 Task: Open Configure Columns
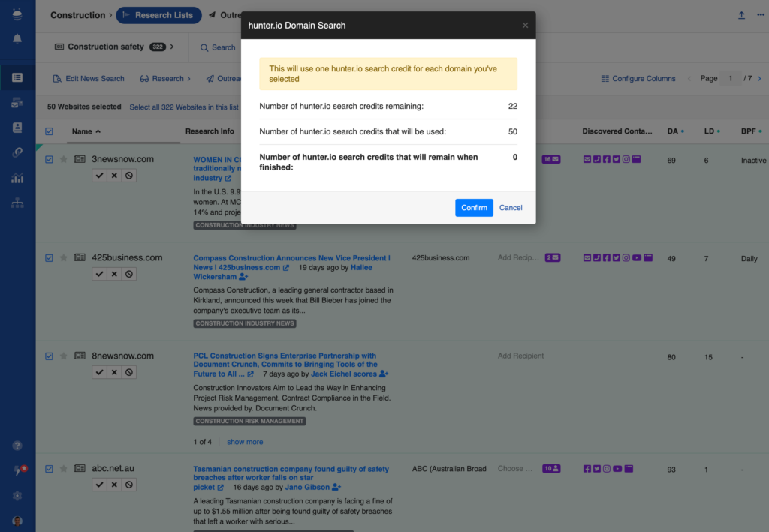638,78
